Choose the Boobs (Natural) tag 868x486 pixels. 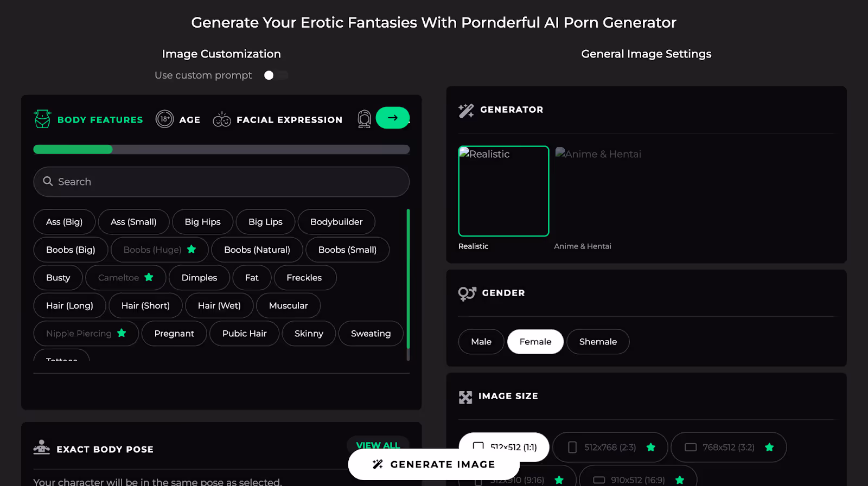257,250
